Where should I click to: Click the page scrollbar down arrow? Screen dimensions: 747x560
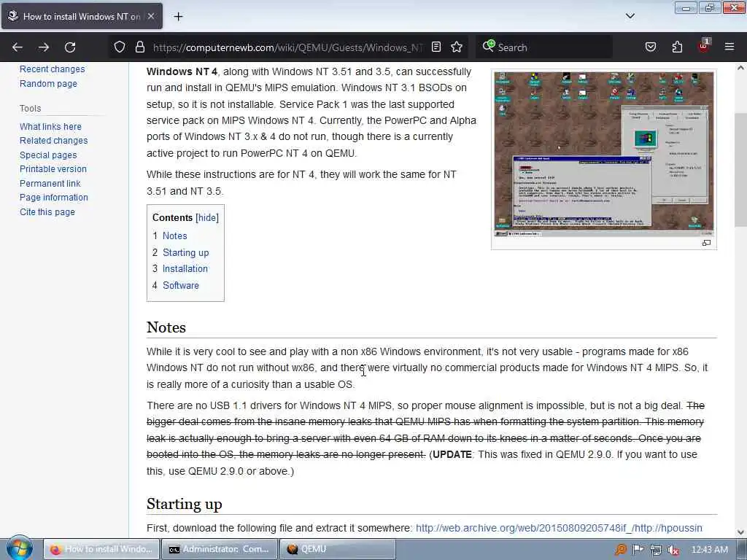(740, 532)
